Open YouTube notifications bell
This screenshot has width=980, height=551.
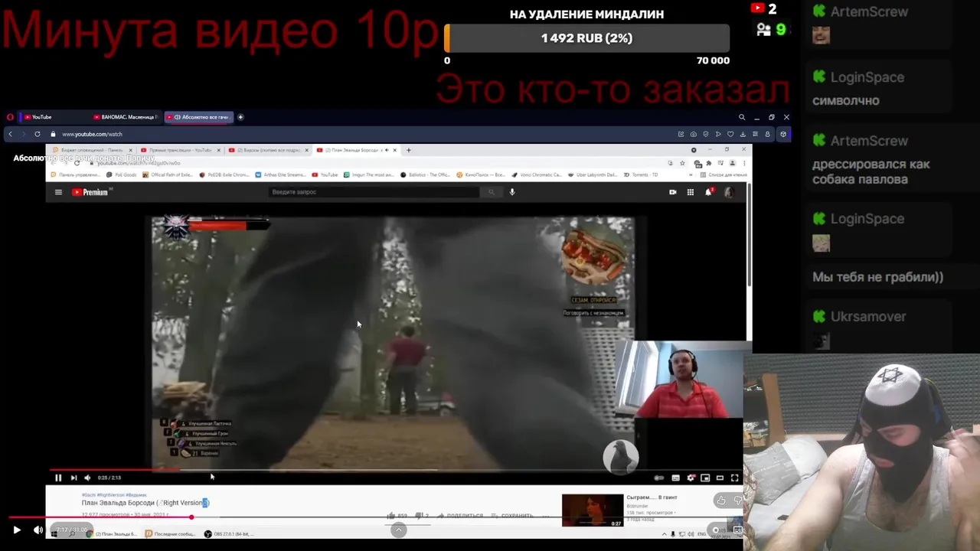[708, 192]
